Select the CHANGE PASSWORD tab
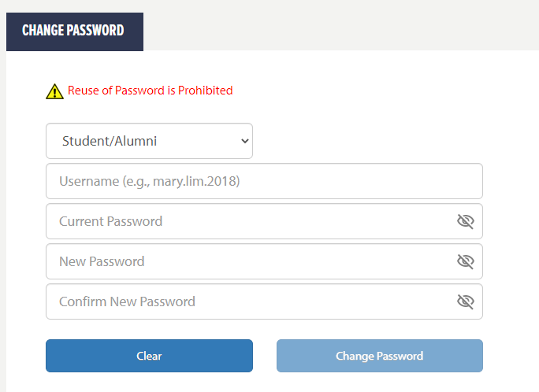The image size is (539, 392). [74, 31]
